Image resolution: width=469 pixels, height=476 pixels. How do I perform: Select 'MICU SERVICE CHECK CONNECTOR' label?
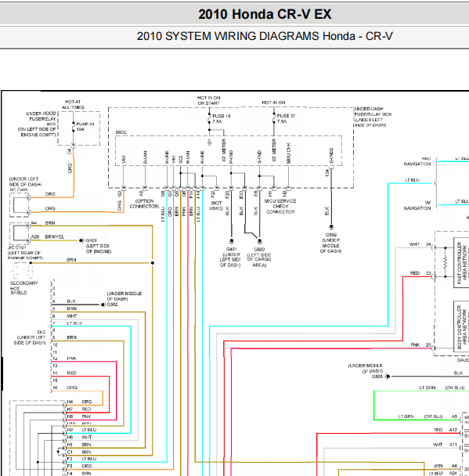pyautogui.click(x=280, y=206)
